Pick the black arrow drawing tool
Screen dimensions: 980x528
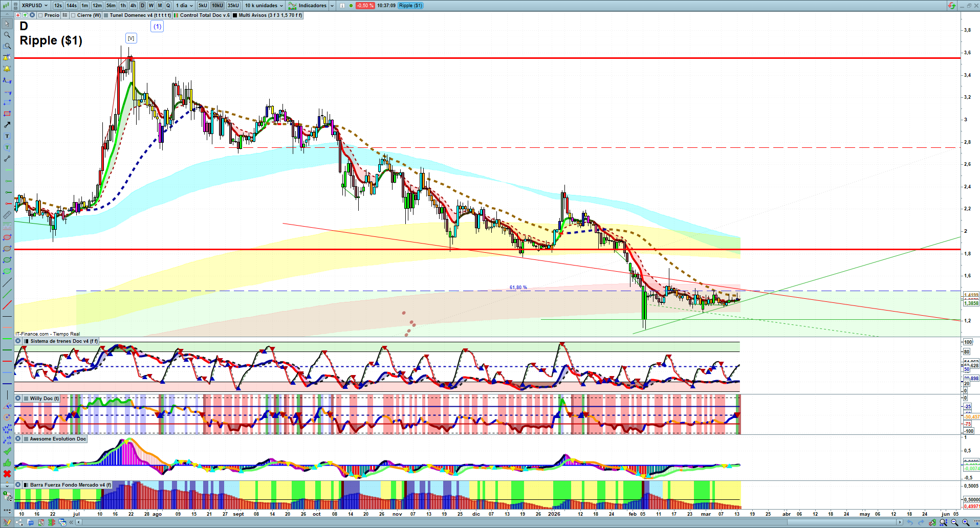pos(7,125)
